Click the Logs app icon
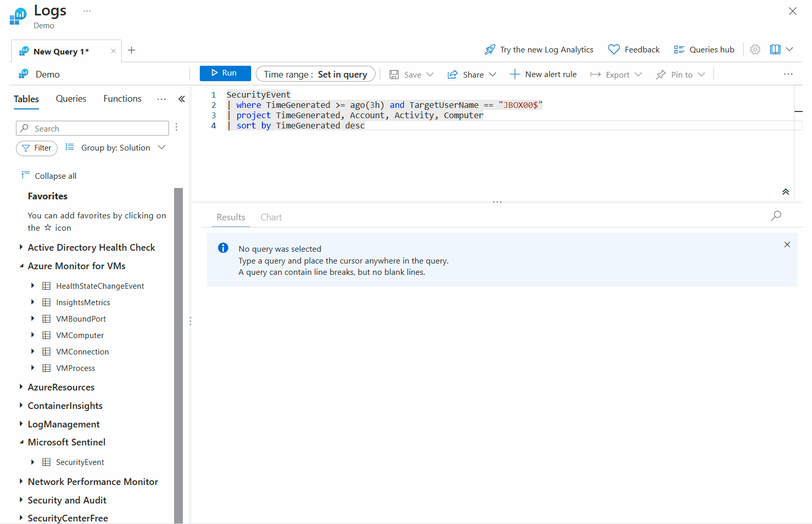Image resolution: width=812 pixels, height=524 pixels. (x=18, y=16)
